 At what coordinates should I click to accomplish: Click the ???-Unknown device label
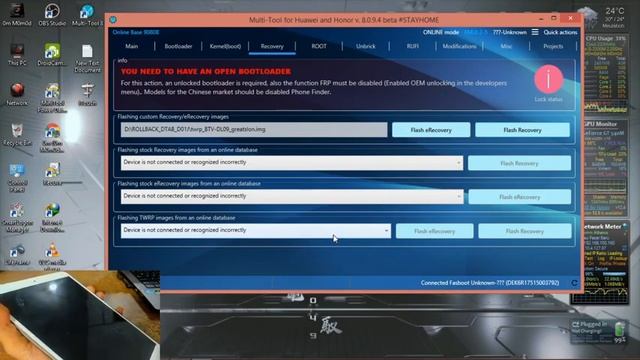509,32
